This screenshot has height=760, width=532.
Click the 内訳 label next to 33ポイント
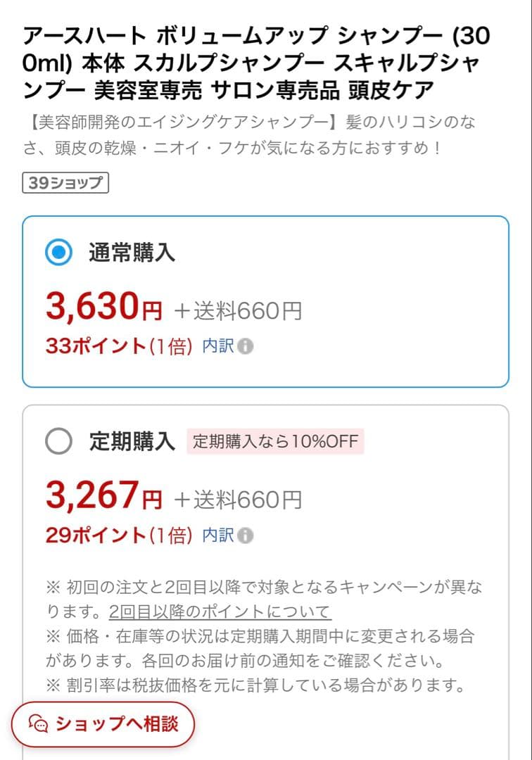(x=220, y=345)
